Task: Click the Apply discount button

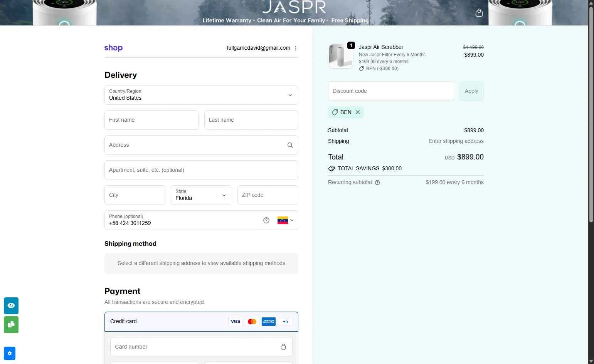Action: [x=471, y=91]
